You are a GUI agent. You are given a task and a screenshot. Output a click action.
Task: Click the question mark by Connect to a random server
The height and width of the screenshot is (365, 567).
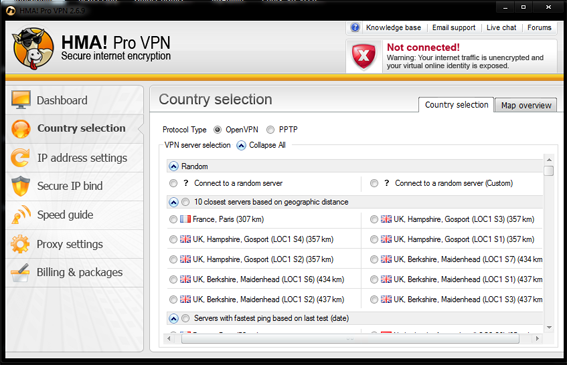[186, 183]
